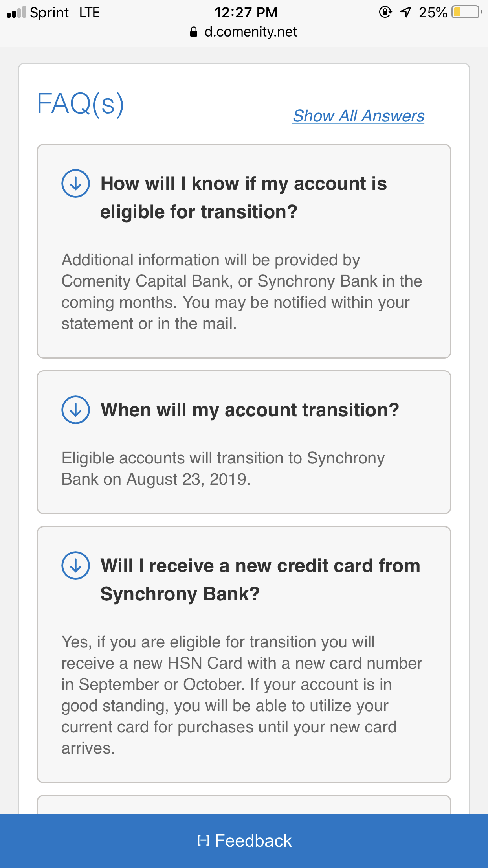Tap the location arrow status icon

pos(405,12)
